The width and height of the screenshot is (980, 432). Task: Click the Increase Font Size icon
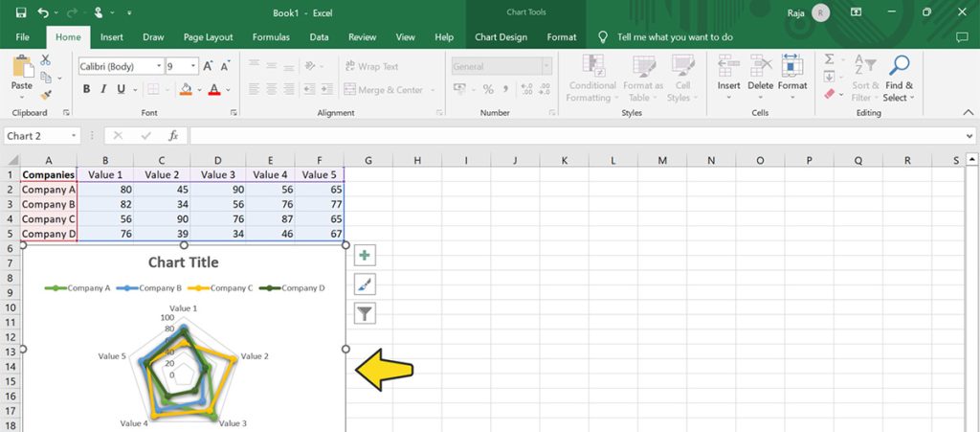209,66
